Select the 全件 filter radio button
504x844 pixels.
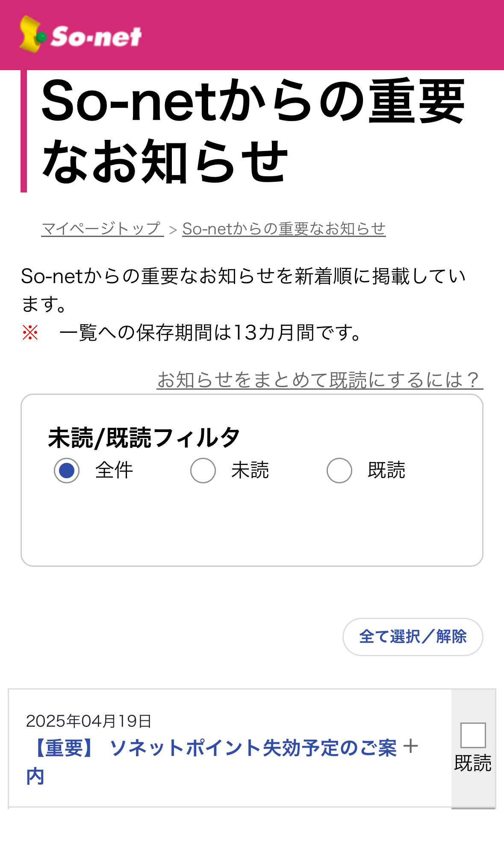(x=67, y=471)
